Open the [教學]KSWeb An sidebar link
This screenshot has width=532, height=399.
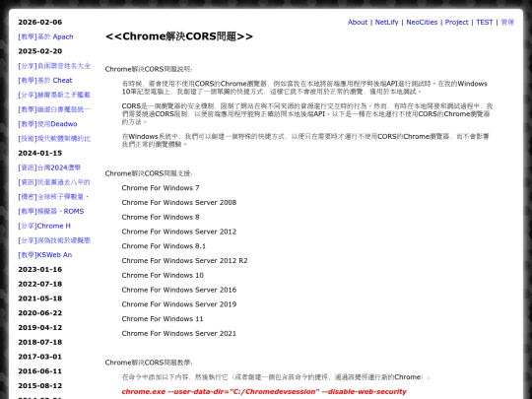[x=44, y=255]
